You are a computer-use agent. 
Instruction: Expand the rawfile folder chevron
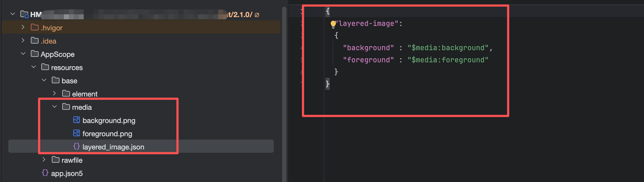click(x=44, y=160)
